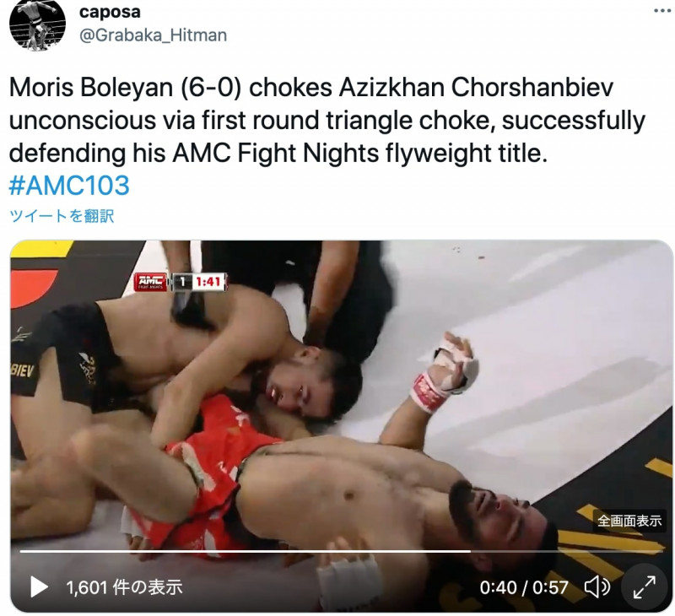Viewport: 675px width, 616px height.
Task: Toggle the video volume speaker icon
Action: 597,587
